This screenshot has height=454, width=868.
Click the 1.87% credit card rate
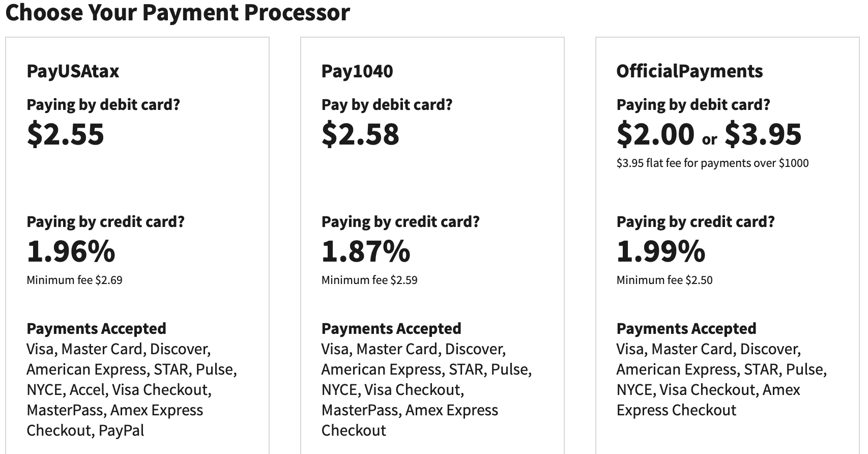[366, 251]
